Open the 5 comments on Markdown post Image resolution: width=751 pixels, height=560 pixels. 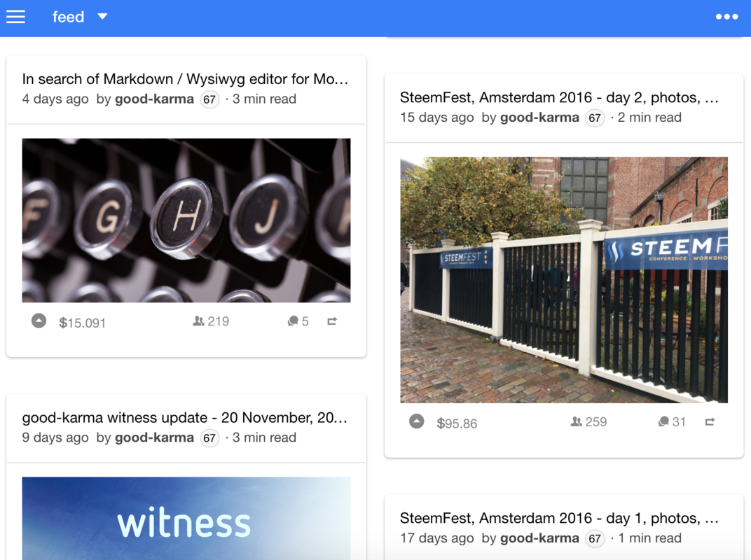(x=298, y=321)
